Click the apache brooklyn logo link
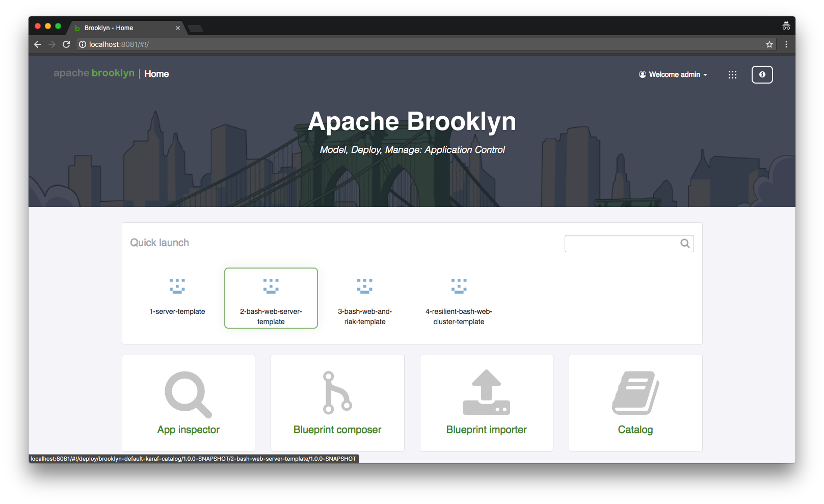The image size is (824, 504). pyautogui.click(x=94, y=73)
